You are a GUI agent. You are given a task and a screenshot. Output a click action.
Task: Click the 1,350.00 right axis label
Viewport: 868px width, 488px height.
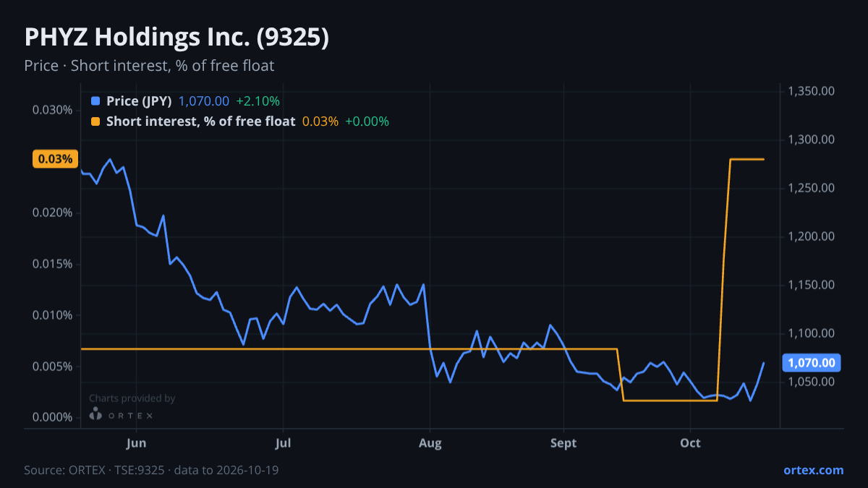point(812,91)
